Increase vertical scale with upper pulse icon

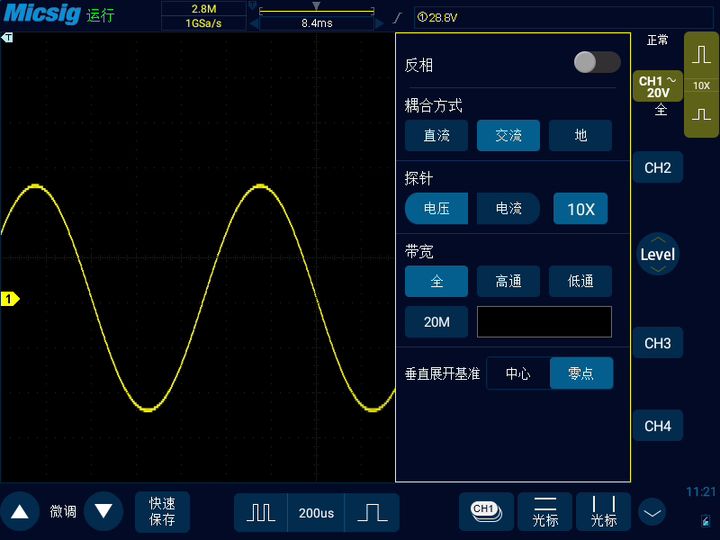(x=701, y=55)
